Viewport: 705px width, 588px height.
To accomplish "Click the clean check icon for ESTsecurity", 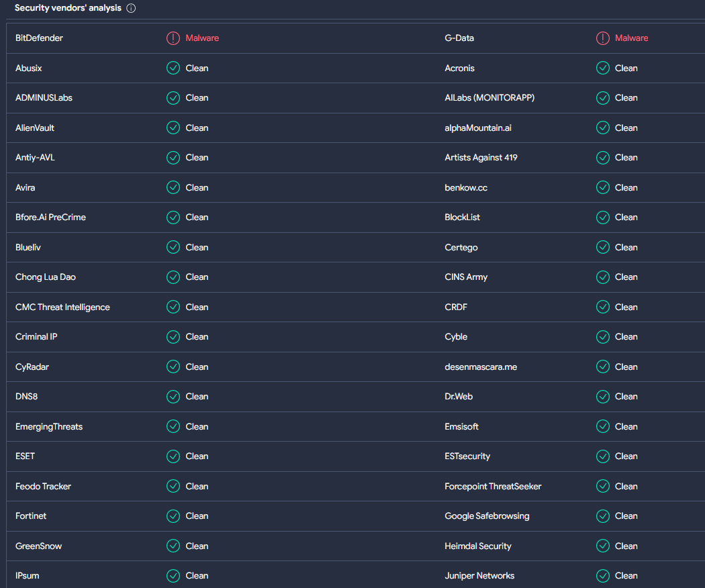I will pyautogui.click(x=603, y=456).
